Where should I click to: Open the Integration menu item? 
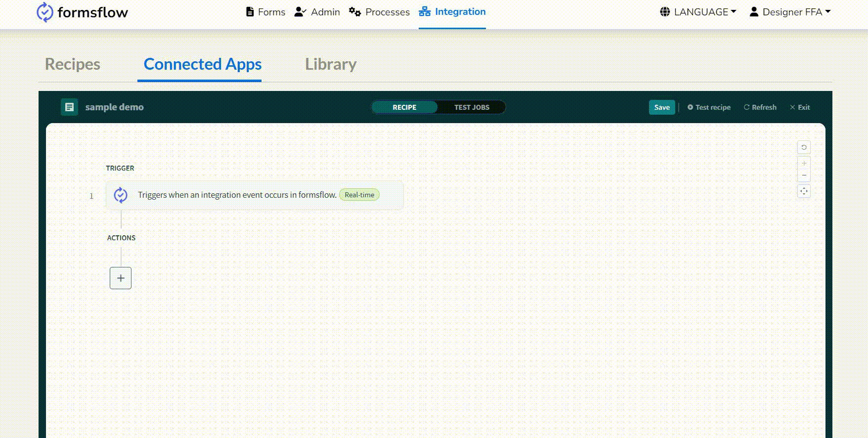pos(452,12)
